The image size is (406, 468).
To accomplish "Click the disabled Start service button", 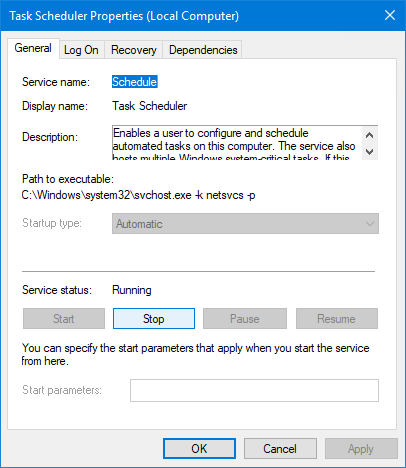I will 64,319.
